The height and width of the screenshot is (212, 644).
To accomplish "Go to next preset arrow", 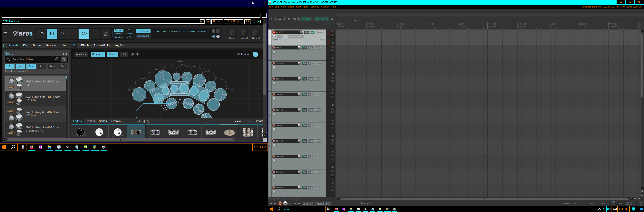I will (218, 31).
